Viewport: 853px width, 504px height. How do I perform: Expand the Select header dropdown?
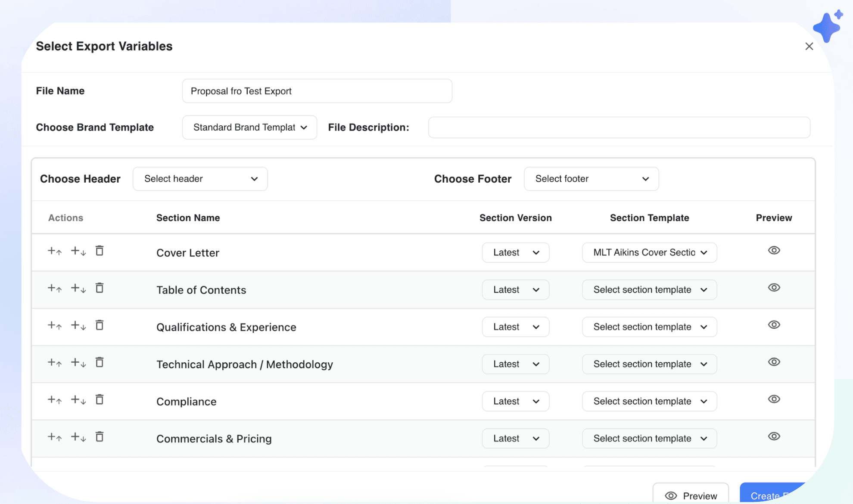(200, 179)
